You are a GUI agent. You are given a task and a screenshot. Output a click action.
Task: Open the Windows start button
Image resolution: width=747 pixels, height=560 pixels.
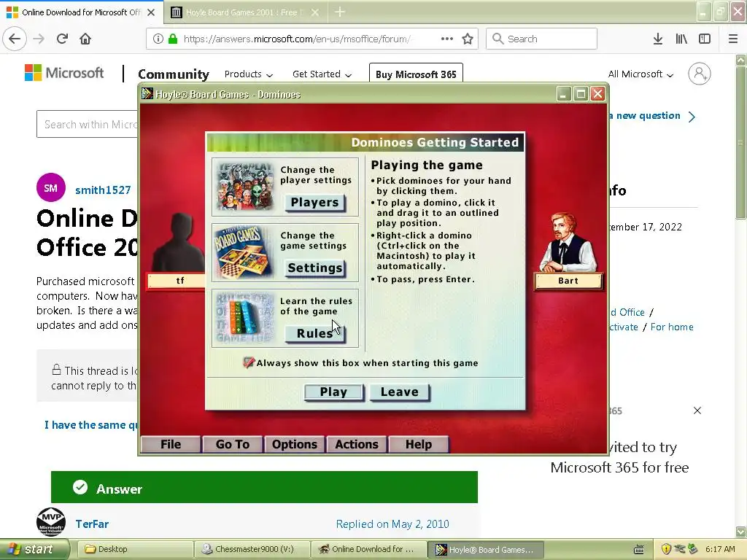pos(34,549)
